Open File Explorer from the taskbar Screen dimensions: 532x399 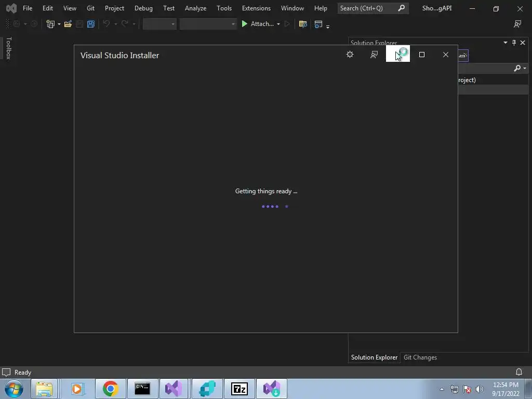45,389
